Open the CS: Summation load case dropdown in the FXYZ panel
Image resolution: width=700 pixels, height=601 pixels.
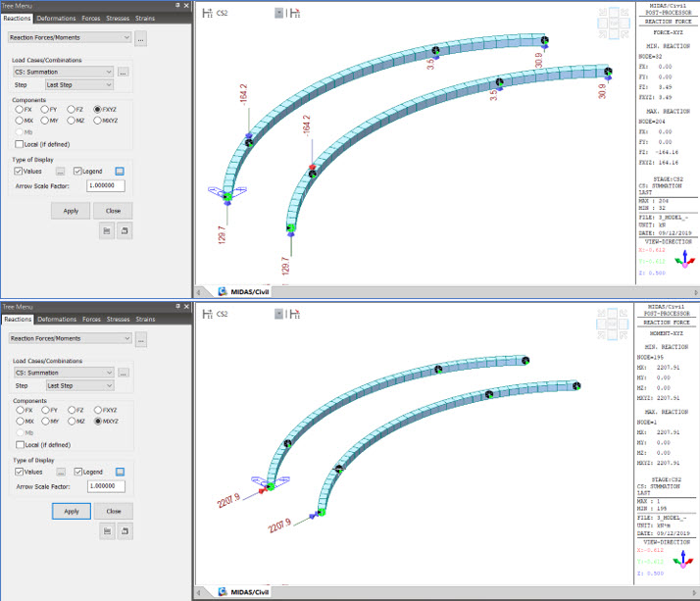[x=64, y=72]
